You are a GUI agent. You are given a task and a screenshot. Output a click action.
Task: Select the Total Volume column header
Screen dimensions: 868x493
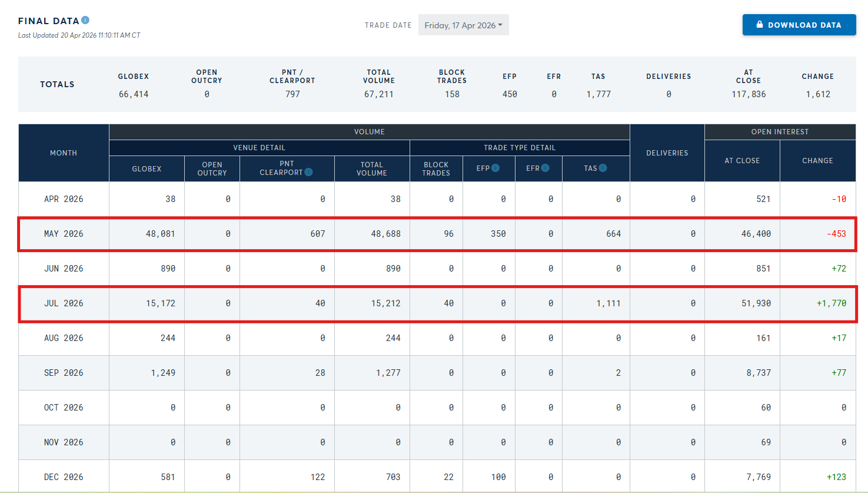coord(372,169)
